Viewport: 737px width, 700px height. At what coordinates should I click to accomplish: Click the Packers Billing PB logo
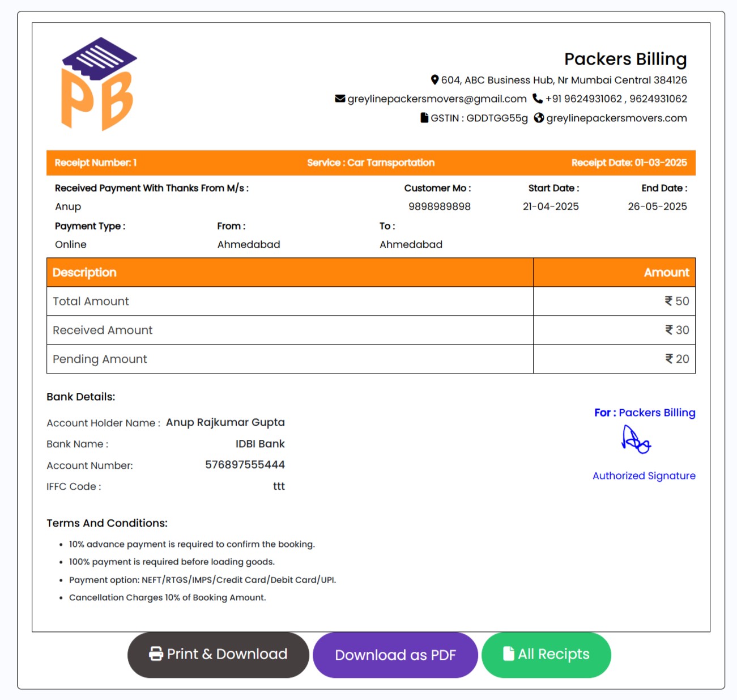coord(99,84)
